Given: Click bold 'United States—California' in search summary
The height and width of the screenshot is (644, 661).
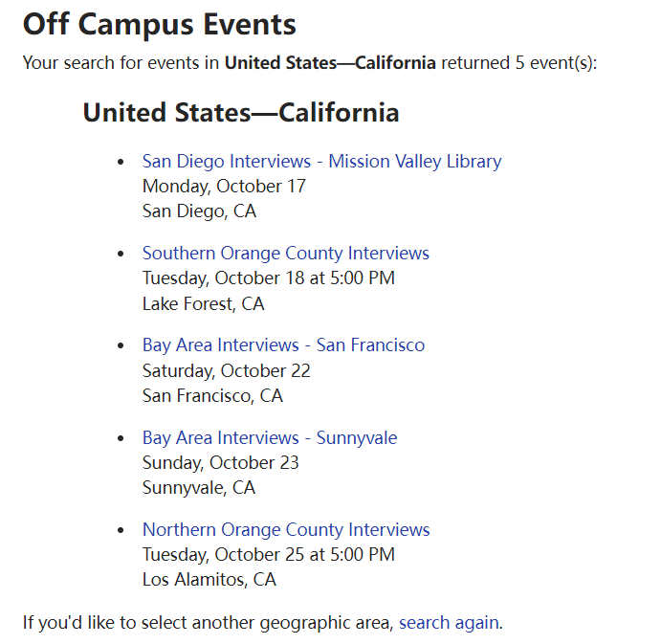Looking at the screenshot, I should [330, 63].
